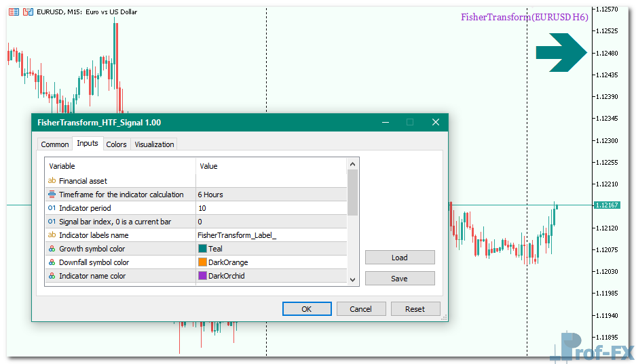
Task: Switch to the Common tab
Action: 55,144
